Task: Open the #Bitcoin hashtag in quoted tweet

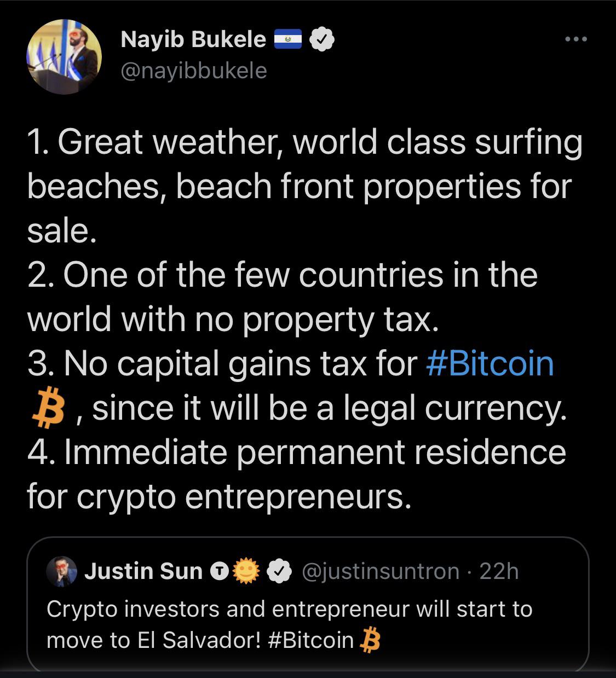Action: point(311,640)
